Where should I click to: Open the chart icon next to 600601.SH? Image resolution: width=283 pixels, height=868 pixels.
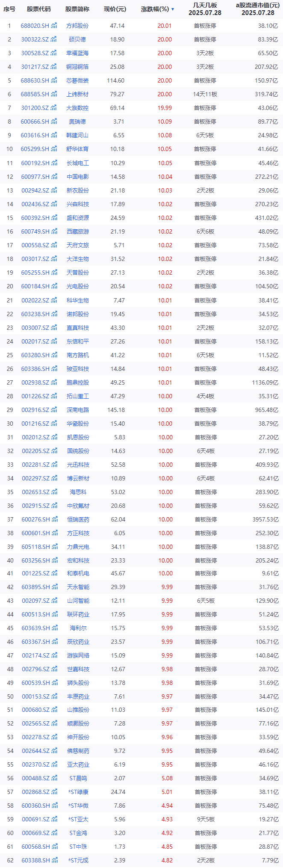(x=54, y=533)
